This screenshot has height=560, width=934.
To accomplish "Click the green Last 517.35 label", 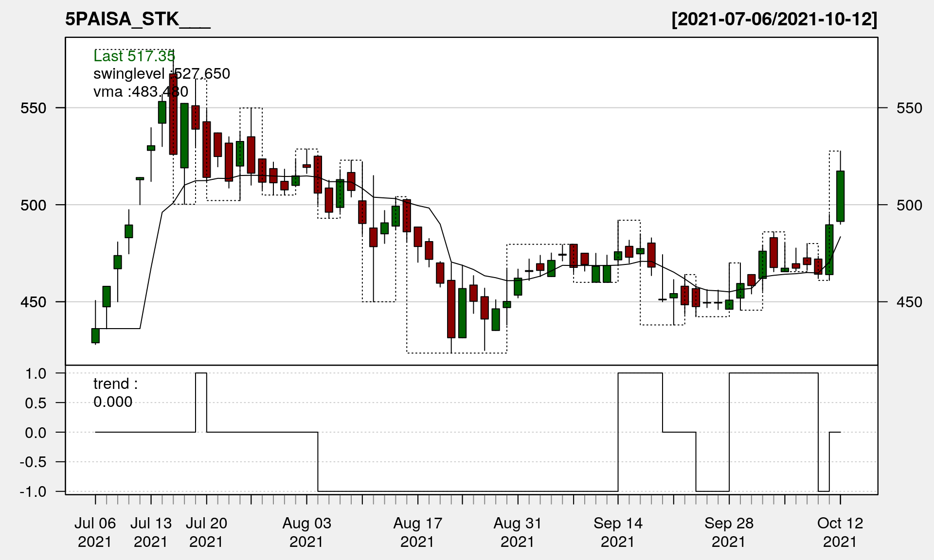I will coord(134,56).
